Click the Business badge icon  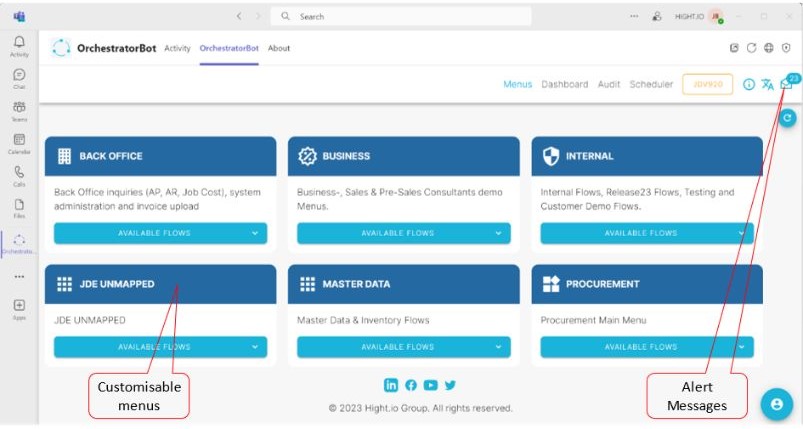coord(307,156)
